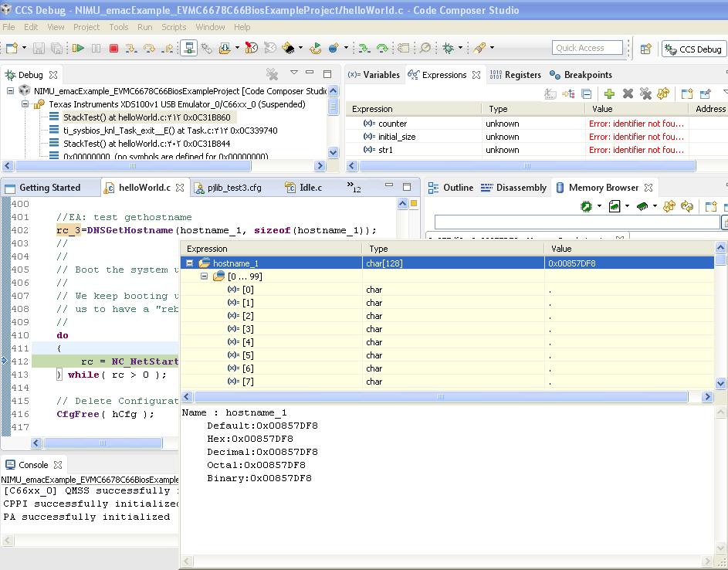Click Collapse All icon in Expressions toolbar

point(587,93)
